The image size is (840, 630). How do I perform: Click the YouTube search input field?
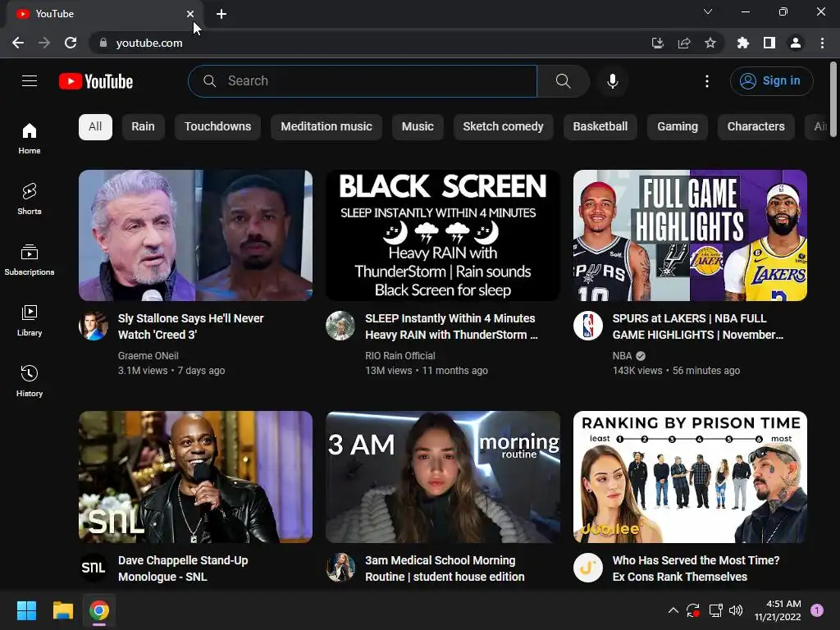tap(363, 81)
